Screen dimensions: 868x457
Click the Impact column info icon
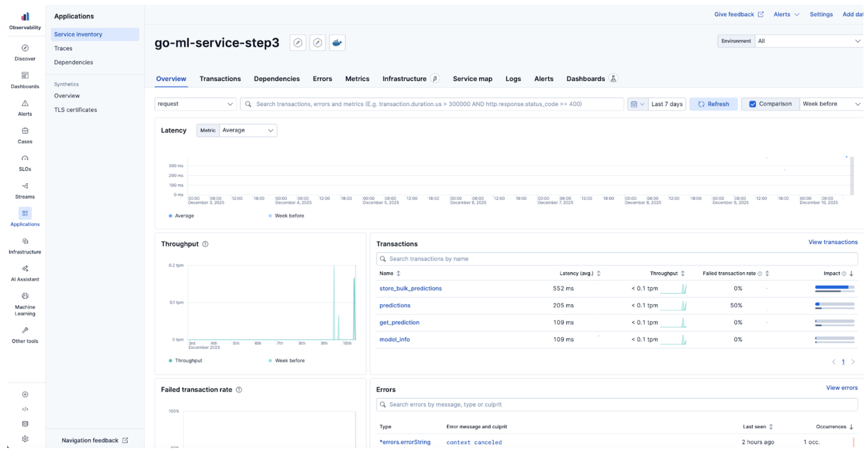844,274
